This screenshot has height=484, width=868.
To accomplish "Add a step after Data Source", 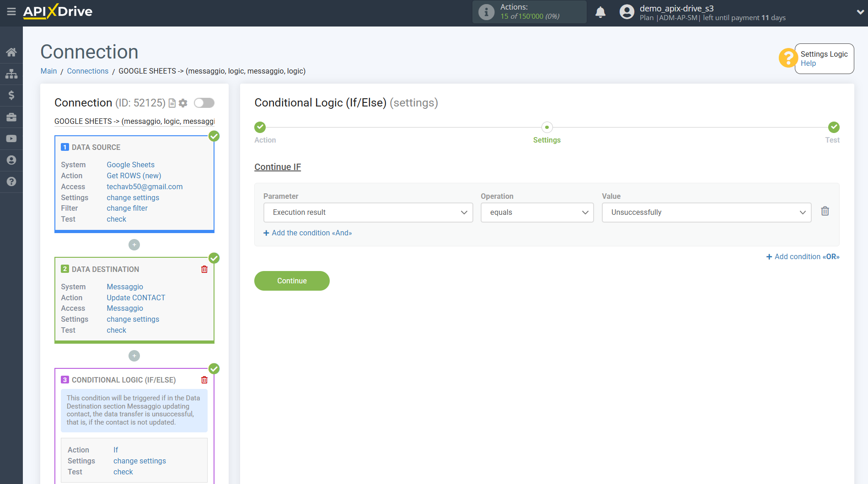I will point(134,245).
